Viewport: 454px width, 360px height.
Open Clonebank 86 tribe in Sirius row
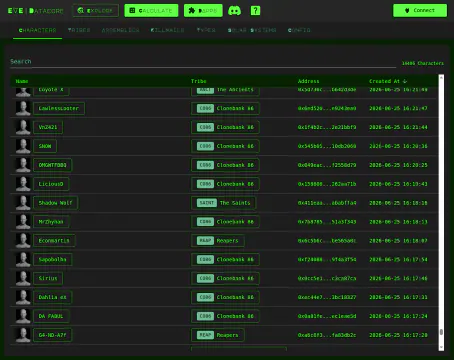pyautogui.click(x=225, y=278)
